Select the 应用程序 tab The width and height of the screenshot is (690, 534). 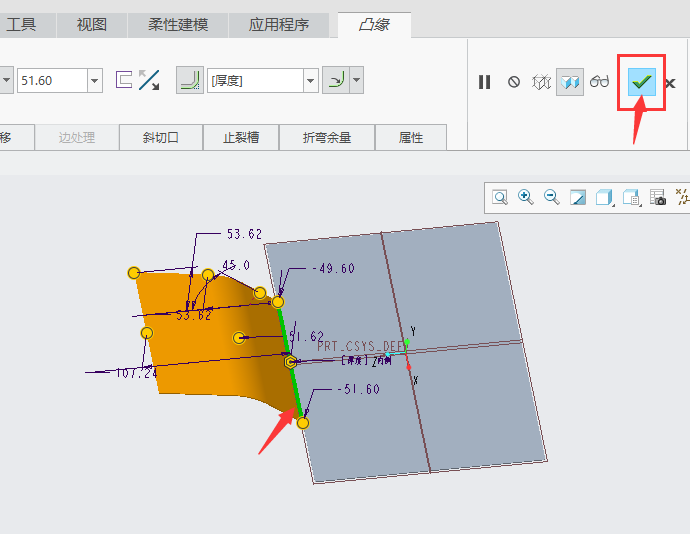279,25
